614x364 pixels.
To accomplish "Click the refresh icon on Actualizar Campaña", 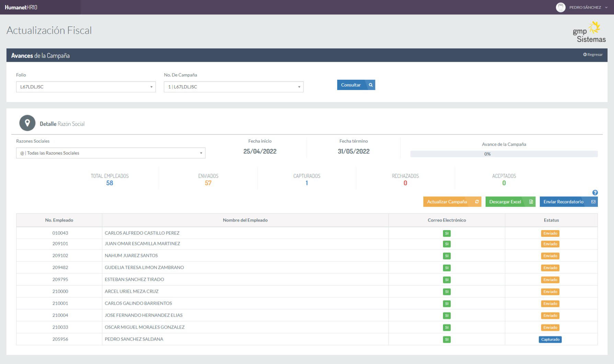I will (477, 202).
